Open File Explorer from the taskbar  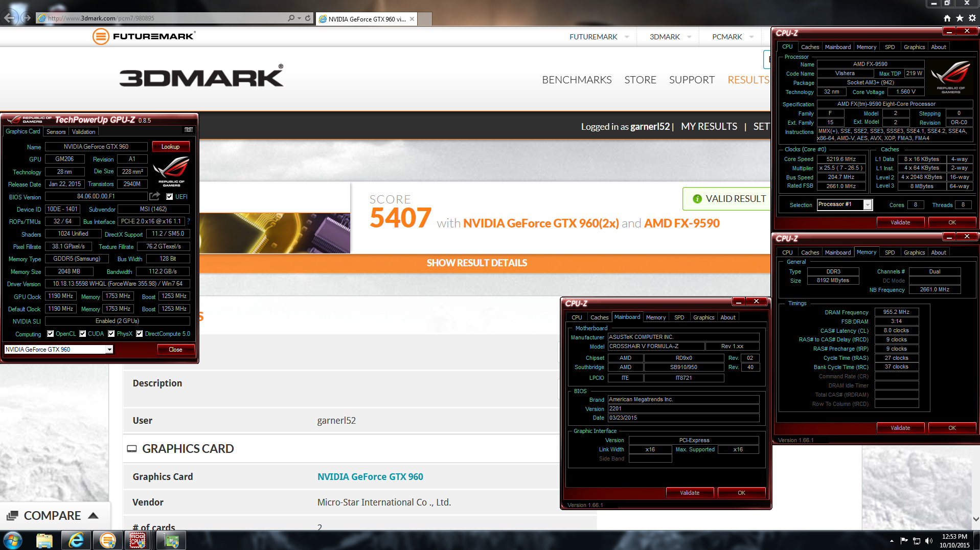(x=45, y=540)
